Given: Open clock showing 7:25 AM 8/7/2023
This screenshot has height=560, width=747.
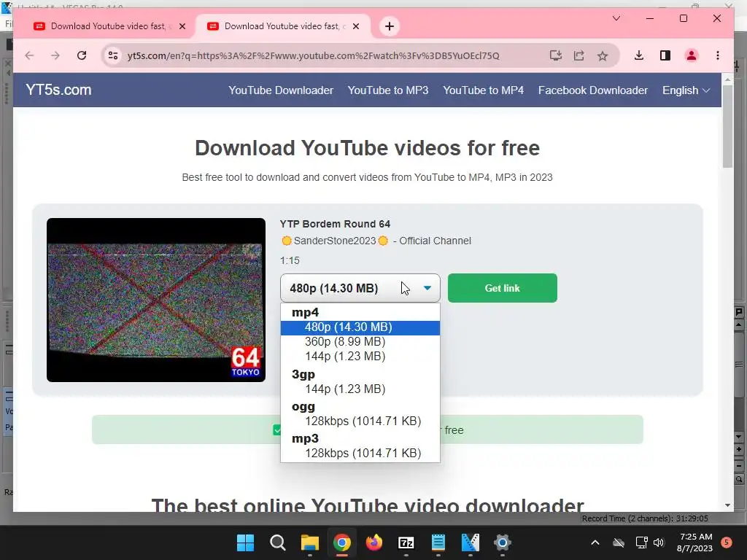Looking at the screenshot, I should point(694,542).
